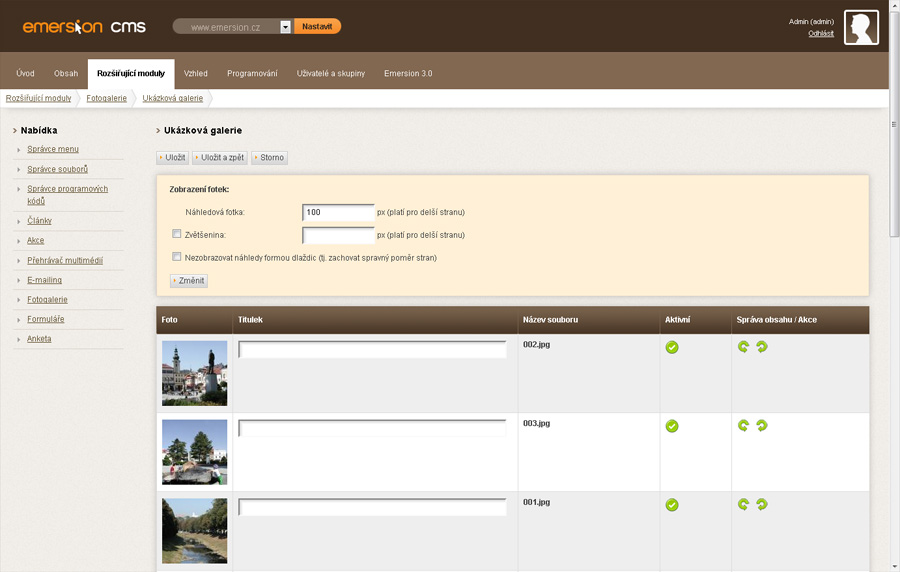
Task: Rotate photo 002.jpg clockwise
Action: (x=762, y=347)
